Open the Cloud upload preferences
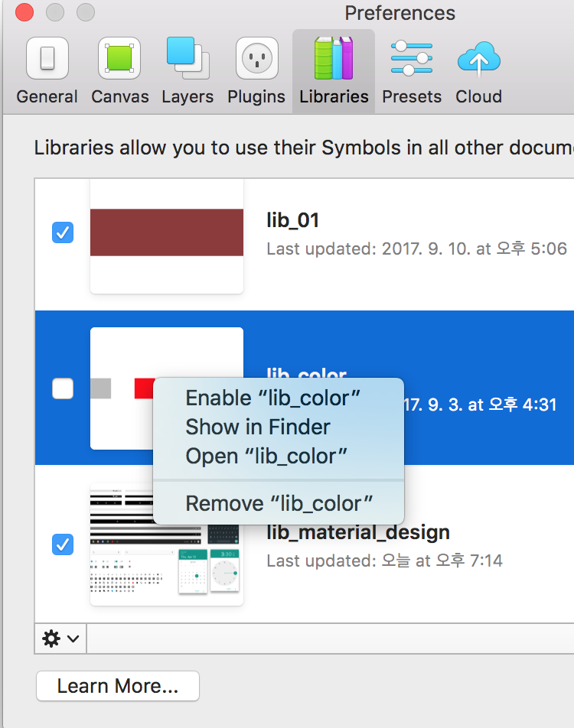 [x=479, y=71]
